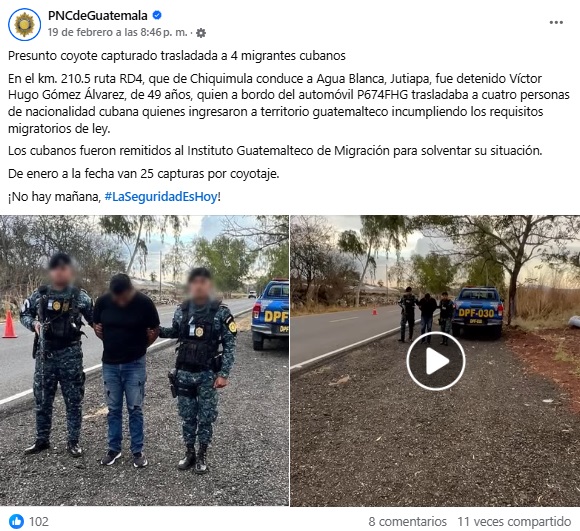Viewport: 580px width, 531px height.
Task: Click the orange traffic cone in left photo
Action: (9, 324)
